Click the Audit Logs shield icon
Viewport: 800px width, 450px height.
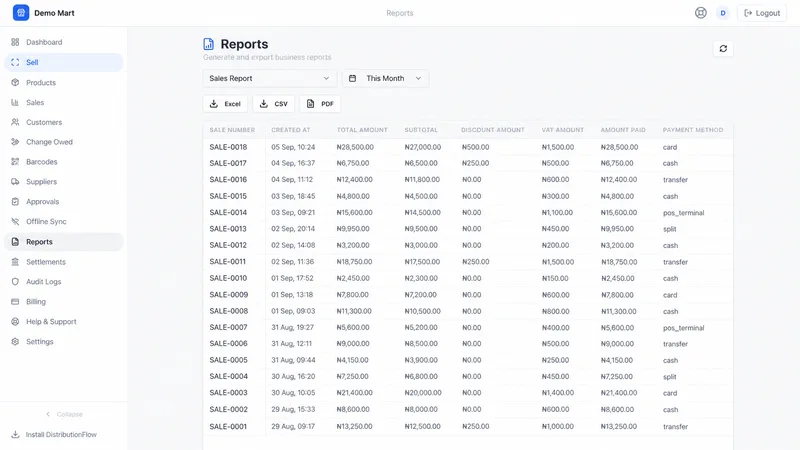15,282
